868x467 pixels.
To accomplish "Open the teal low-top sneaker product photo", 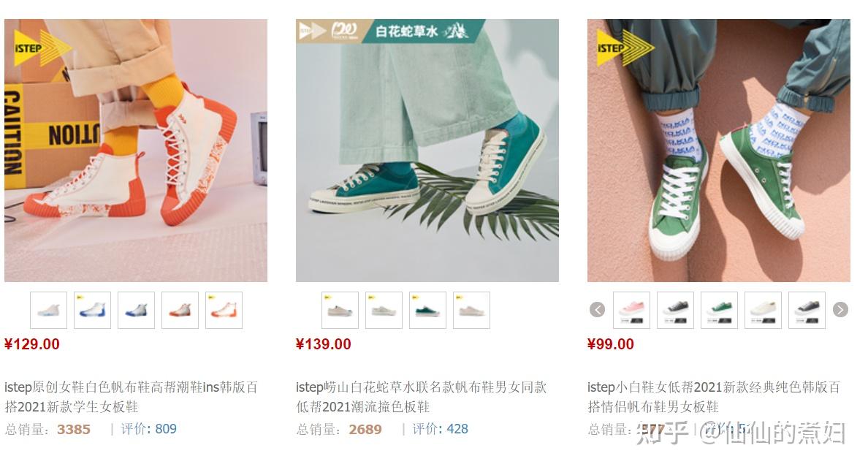I will tap(427, 151).
